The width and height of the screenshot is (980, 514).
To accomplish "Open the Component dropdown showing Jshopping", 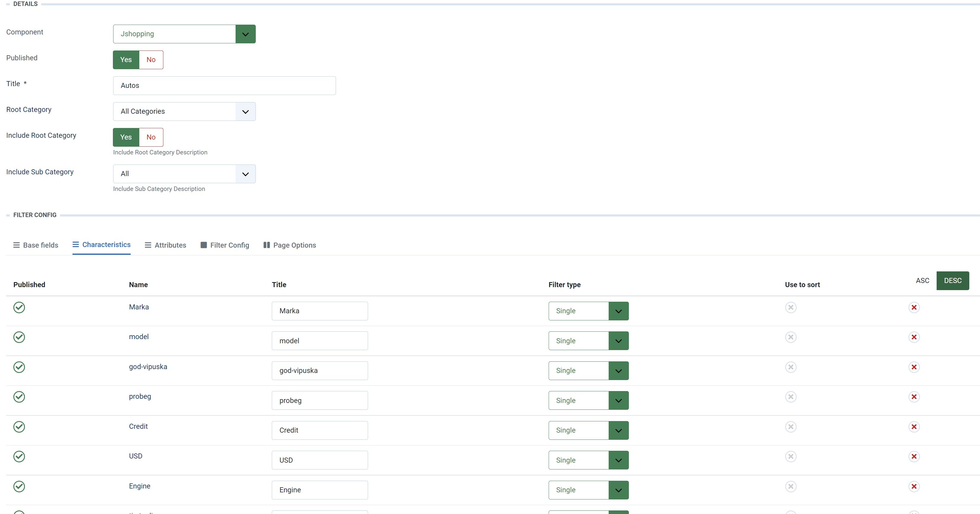I will point(184,34).
